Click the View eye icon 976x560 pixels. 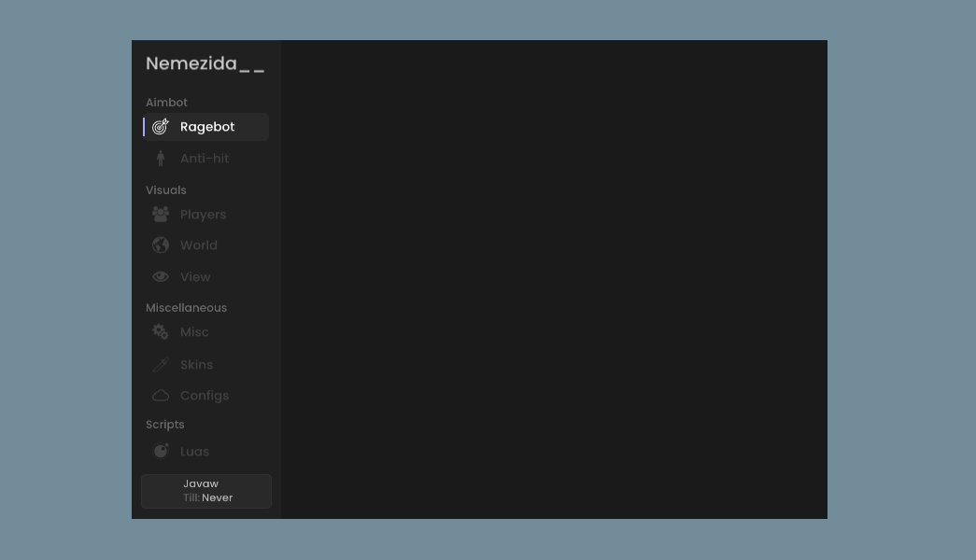[161, 276]
